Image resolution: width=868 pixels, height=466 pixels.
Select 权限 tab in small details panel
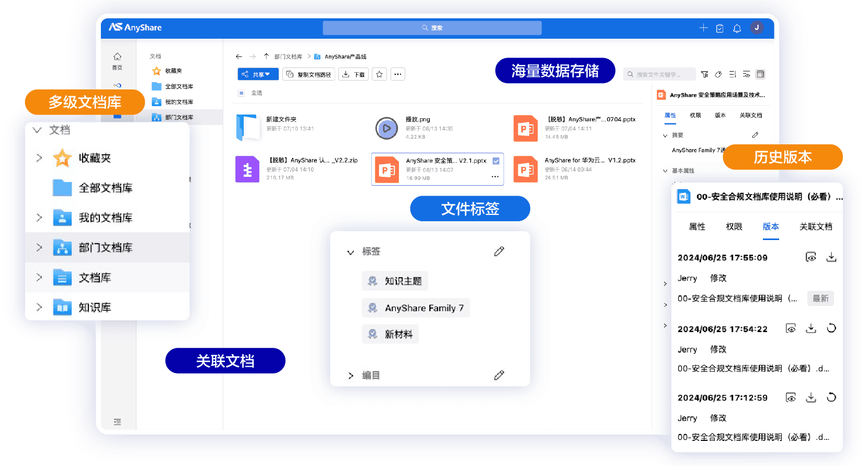(695, 115)
